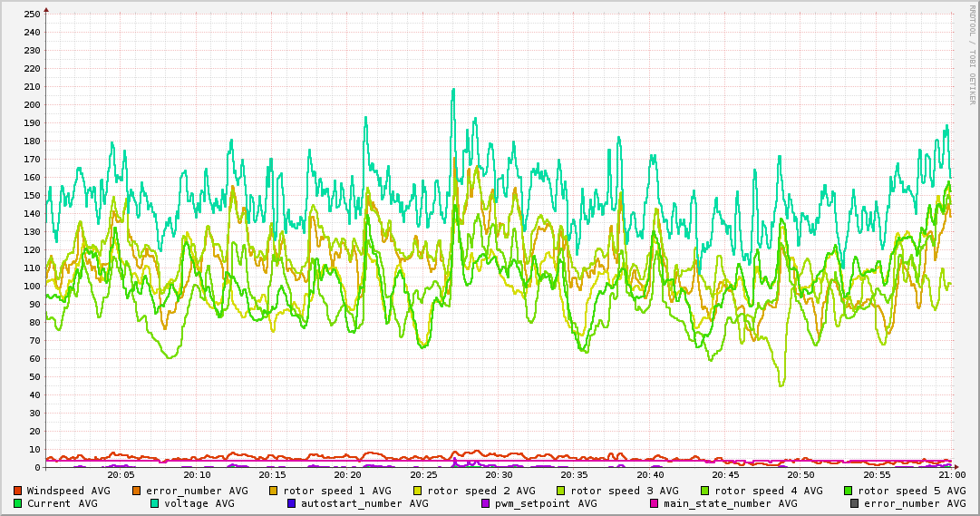Click the y-axis value 50

point(34,376)
